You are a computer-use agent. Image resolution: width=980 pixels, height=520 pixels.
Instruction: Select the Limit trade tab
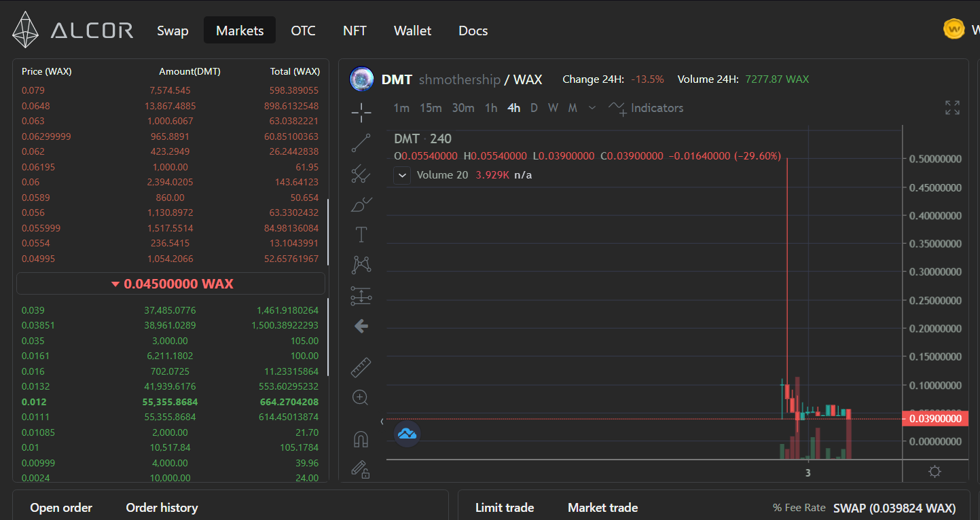[505, 508]
